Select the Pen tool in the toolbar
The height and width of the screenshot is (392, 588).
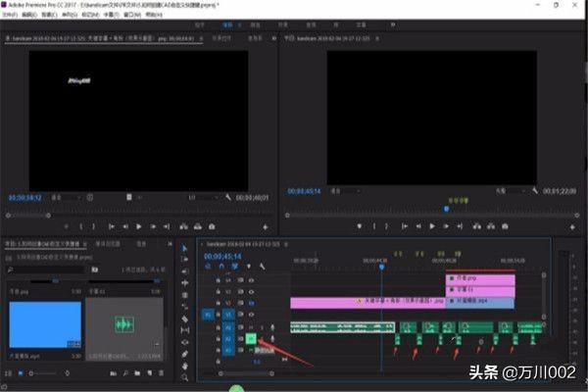pyautogui.click(x=185, y=354)
